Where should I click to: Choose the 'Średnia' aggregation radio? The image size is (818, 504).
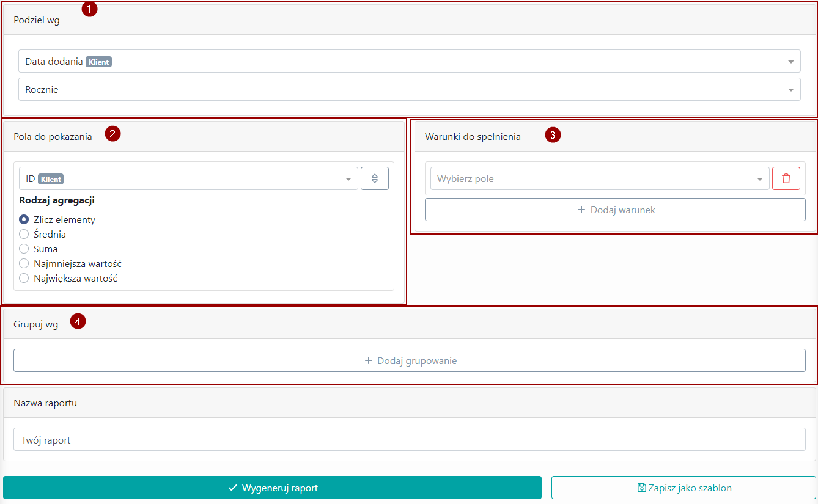[x=24, y=234]
